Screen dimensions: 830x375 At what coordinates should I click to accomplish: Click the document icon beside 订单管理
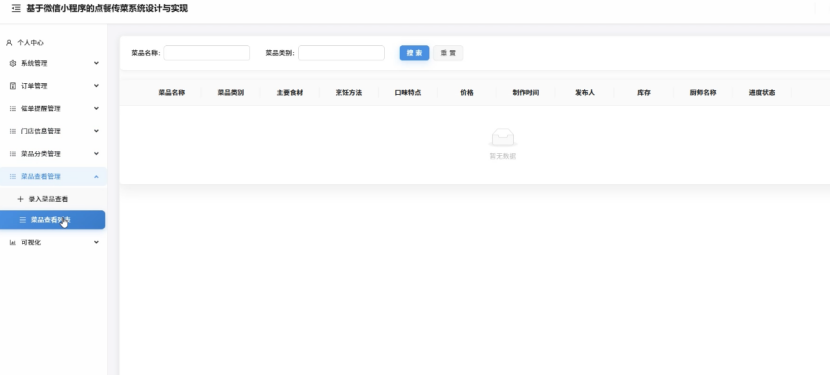tap(13, 86)
